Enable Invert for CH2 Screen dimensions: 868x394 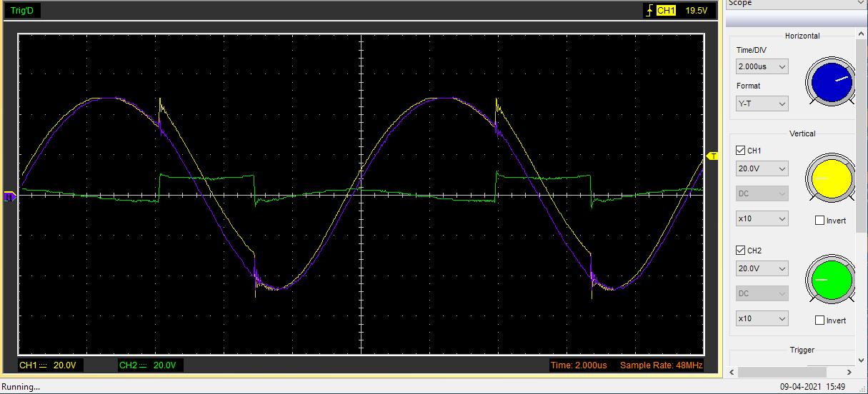(819, 320)
